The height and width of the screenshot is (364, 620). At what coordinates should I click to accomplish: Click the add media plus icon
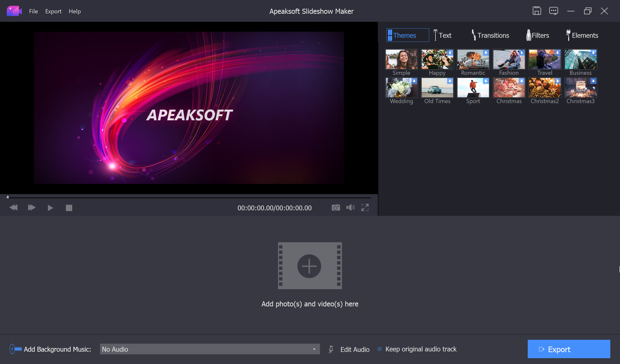coord(310,265)
